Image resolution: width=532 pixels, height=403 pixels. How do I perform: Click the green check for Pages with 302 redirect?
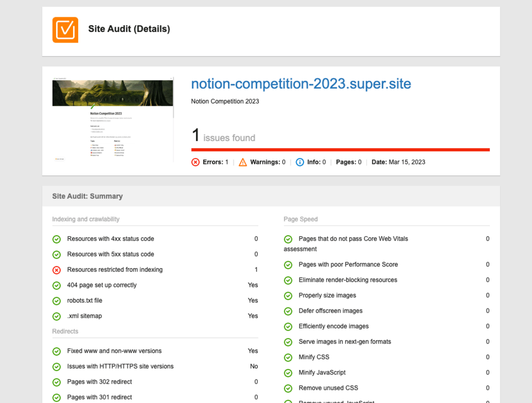[57, 383]
